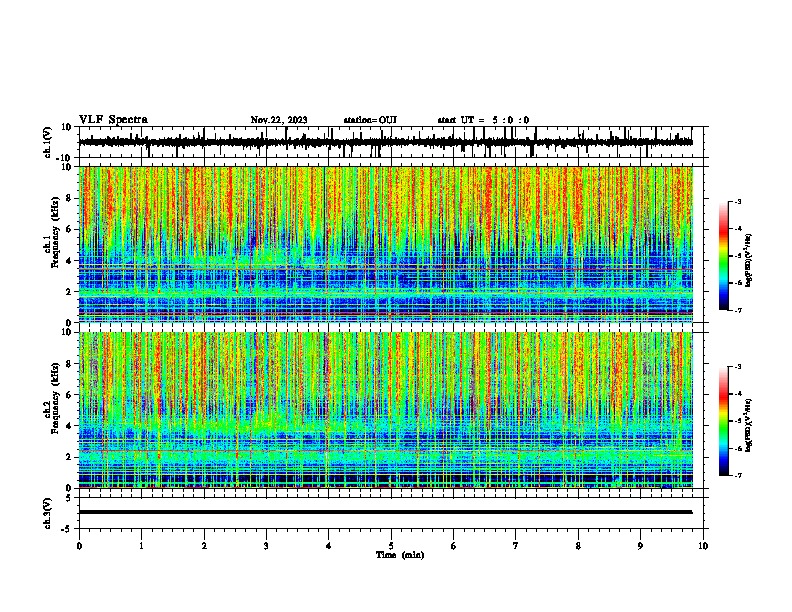Click the time axis tick label '8'

pos(578,546)
